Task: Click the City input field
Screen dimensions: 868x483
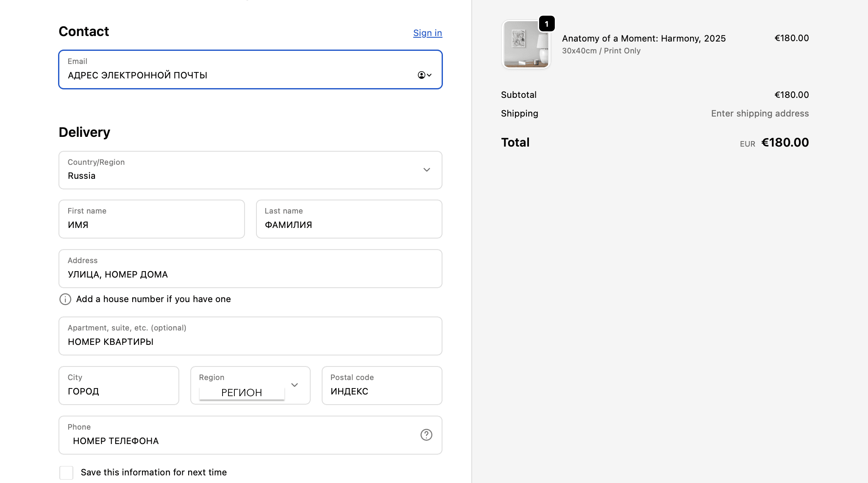Action: point(119,386)
